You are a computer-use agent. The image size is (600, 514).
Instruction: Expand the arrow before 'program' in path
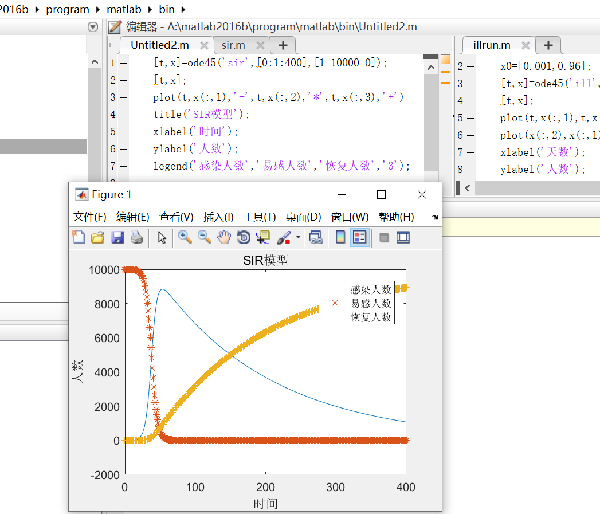[38, 10]
